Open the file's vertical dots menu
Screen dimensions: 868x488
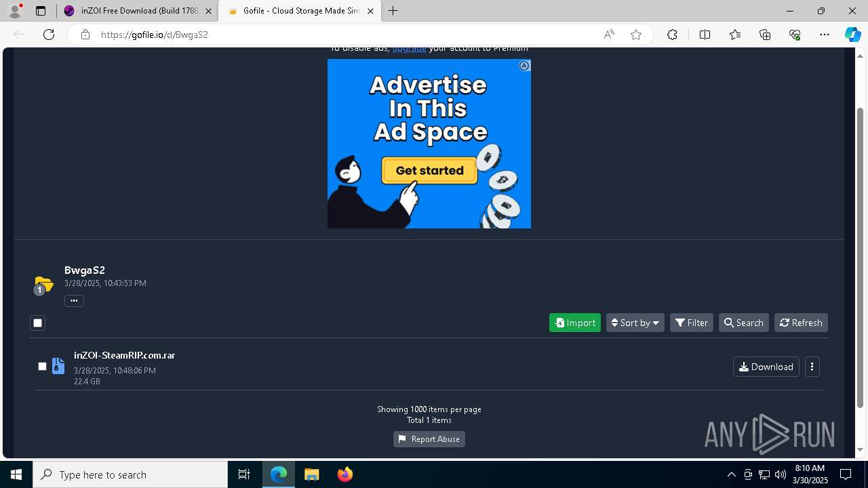click(x=812, y=367)
